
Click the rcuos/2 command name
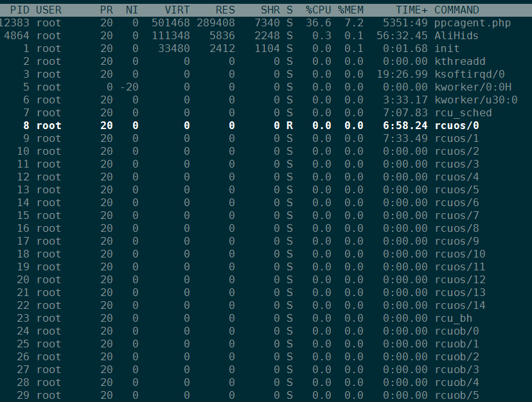[x=457, y=152]
